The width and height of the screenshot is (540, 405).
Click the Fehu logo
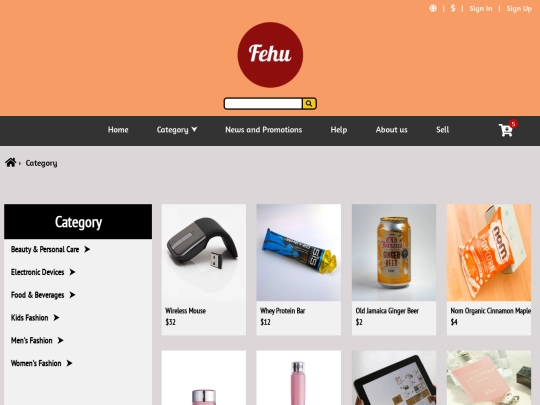270,55
